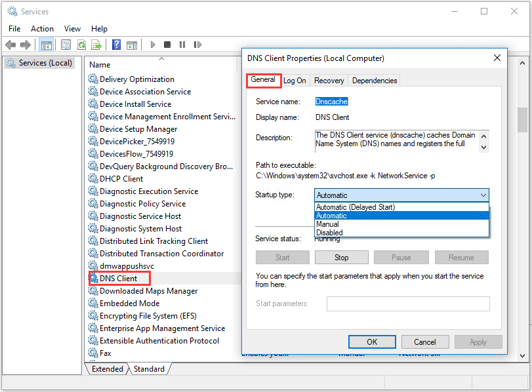Click the greyed-out Start button in the dialog
Image resolution: width=532 pixels, height=392 pixels.
(x=283, y=258)
